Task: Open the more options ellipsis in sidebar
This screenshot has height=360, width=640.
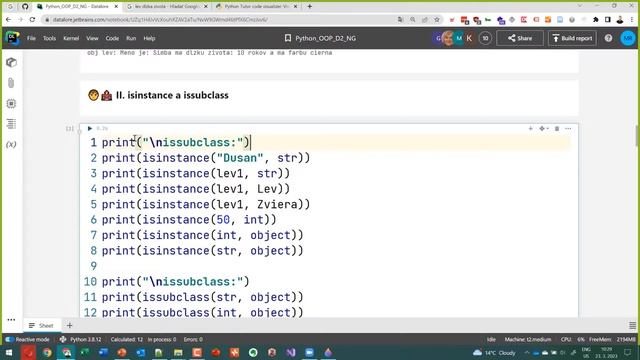Action: tap(11, 320)
